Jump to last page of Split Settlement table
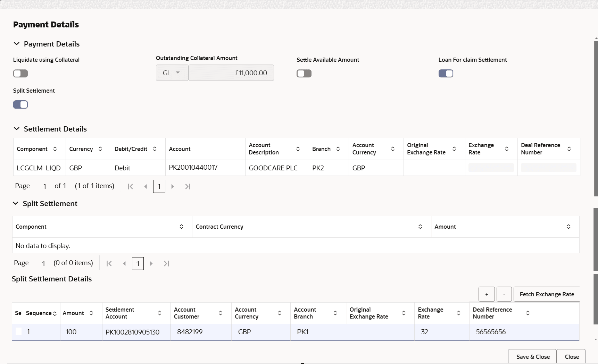This screenshot has height=364, width=598. pos(166,263)
